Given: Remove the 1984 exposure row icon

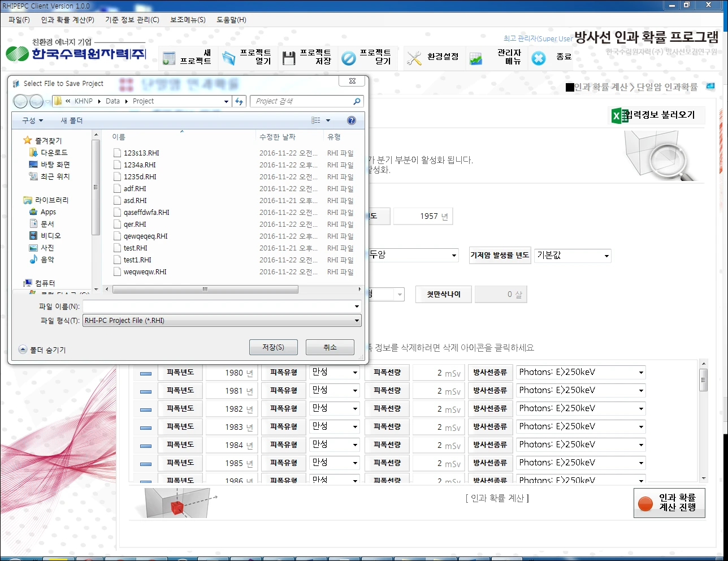Looking at the screenshot, I should pos(146,446).
